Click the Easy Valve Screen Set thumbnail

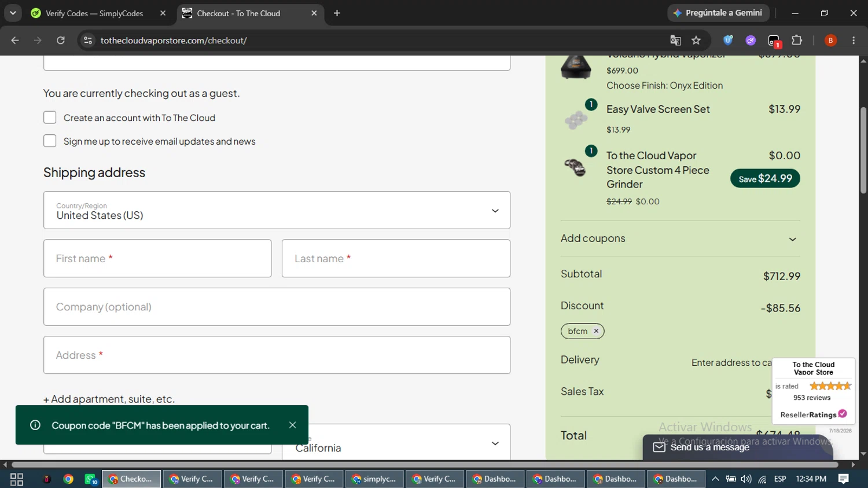pyautogui.click(x=576, y=119)
